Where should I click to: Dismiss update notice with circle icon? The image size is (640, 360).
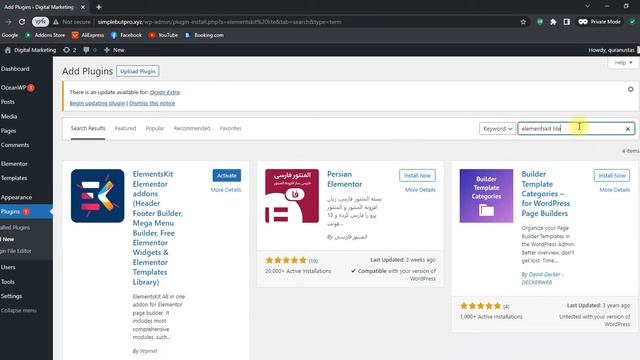[x=631, y=89]
